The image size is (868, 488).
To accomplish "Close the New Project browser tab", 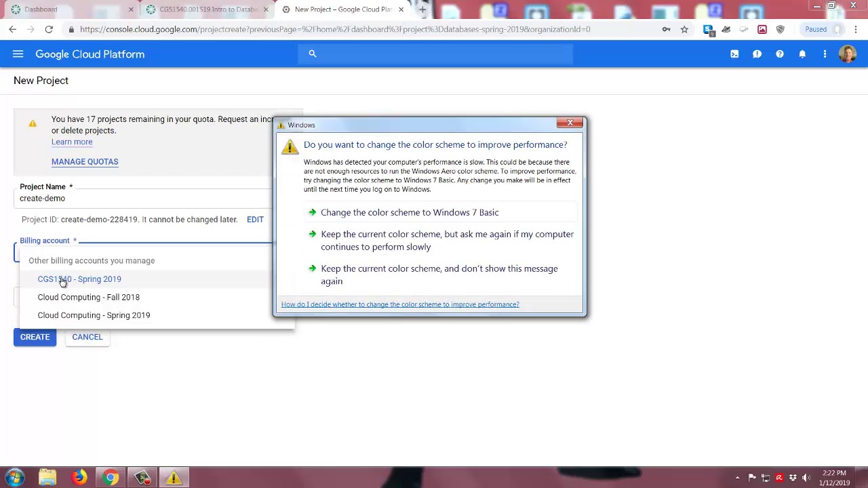I will pos(401,9).
